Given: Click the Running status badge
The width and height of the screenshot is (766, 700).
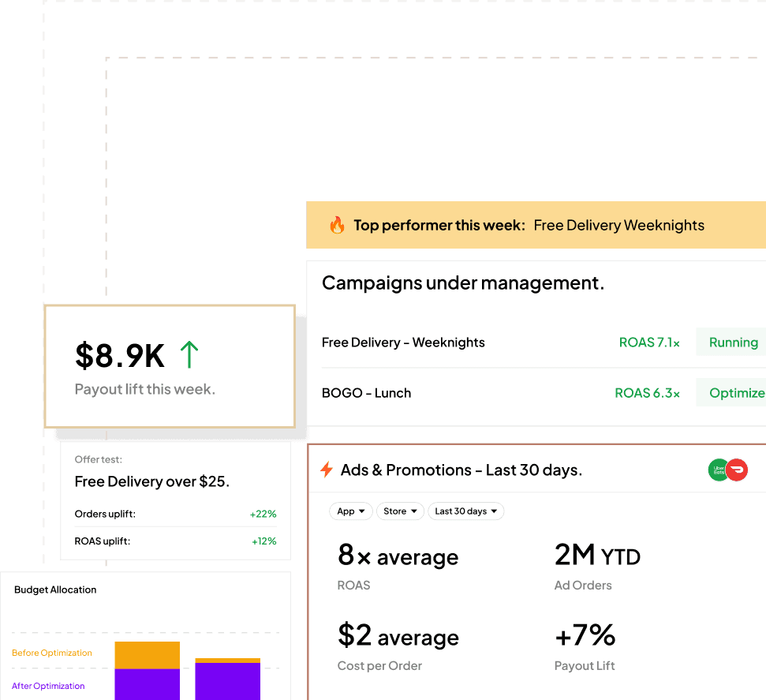Looking at the screenshot, I should (733, 343).
